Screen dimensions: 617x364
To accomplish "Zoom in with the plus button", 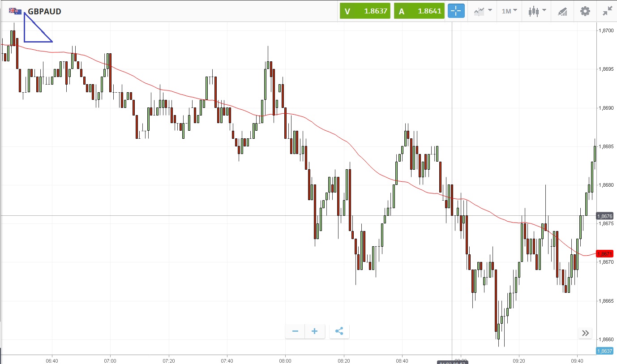I will (x=315, y=331).
